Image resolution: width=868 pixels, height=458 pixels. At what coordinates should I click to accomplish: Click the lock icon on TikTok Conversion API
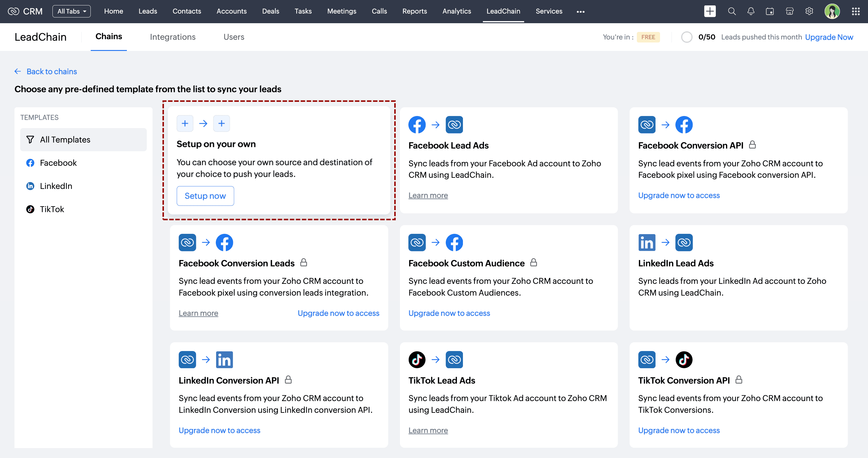(x=739, y=380)
